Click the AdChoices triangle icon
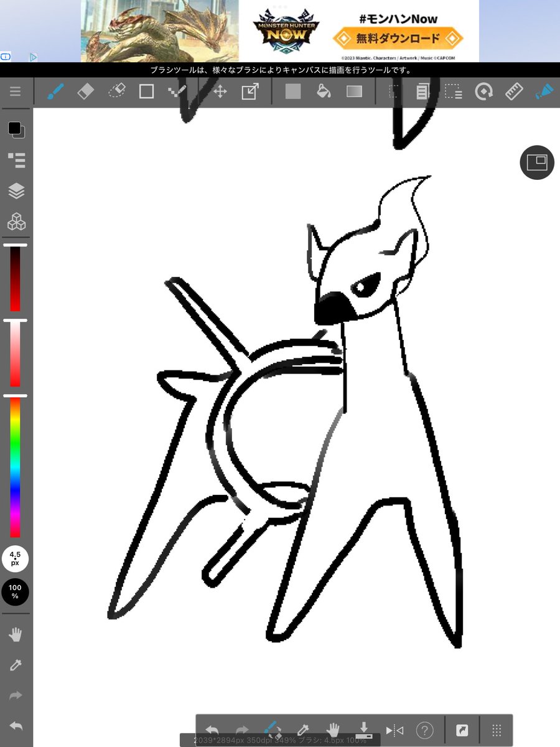Screen dimensions: 560x747 tap(34, 57)
